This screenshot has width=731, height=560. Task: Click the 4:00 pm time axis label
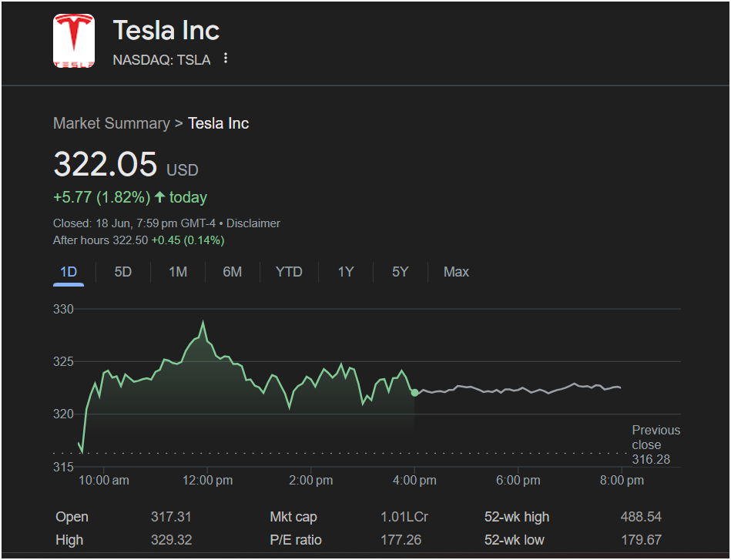[x=414, y=480]
